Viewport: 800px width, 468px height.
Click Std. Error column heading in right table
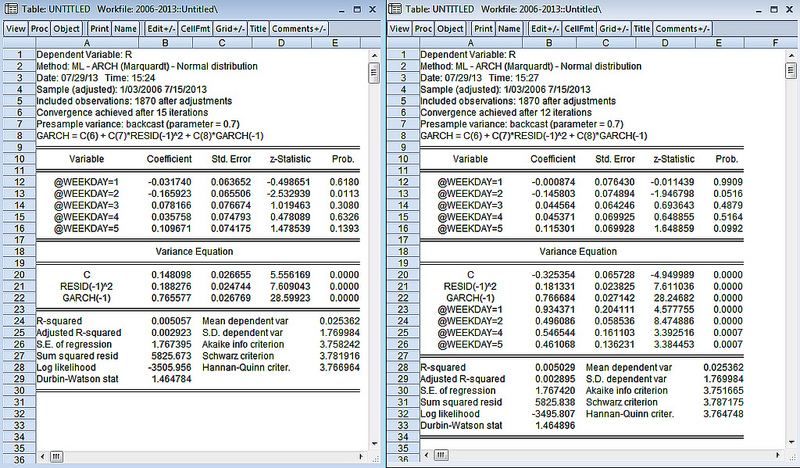615,159
